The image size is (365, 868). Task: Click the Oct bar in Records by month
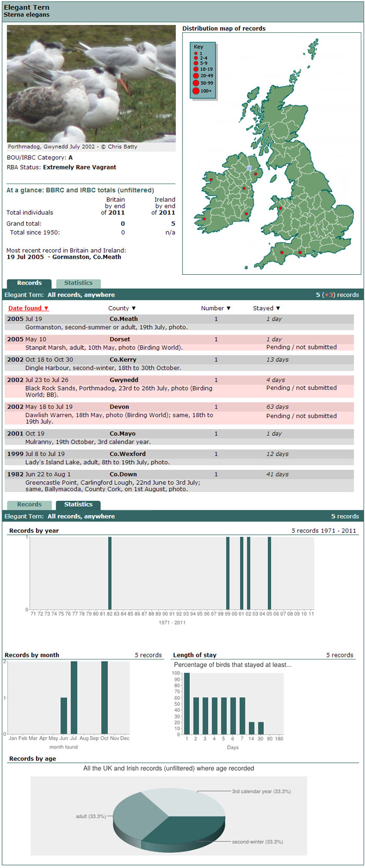104,698
